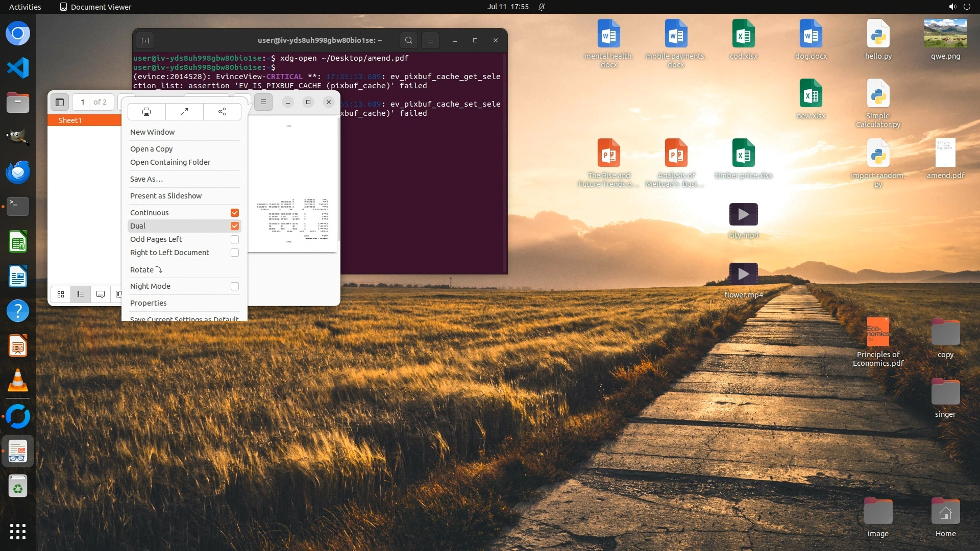Toggle the side pane button
The height and width of the screenshot is (551, 980).
click(x=60, y=102)
